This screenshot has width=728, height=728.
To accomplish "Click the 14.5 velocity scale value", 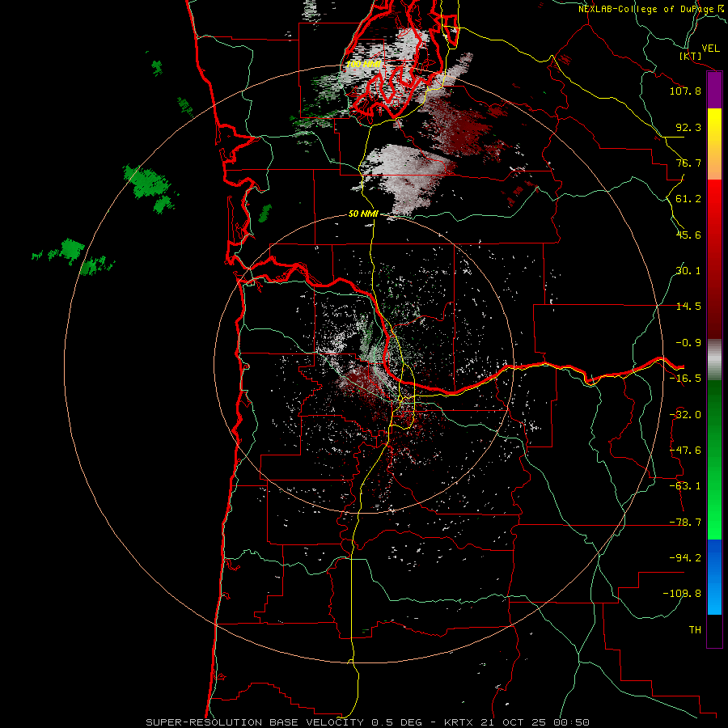I will (x=688, y=307).
